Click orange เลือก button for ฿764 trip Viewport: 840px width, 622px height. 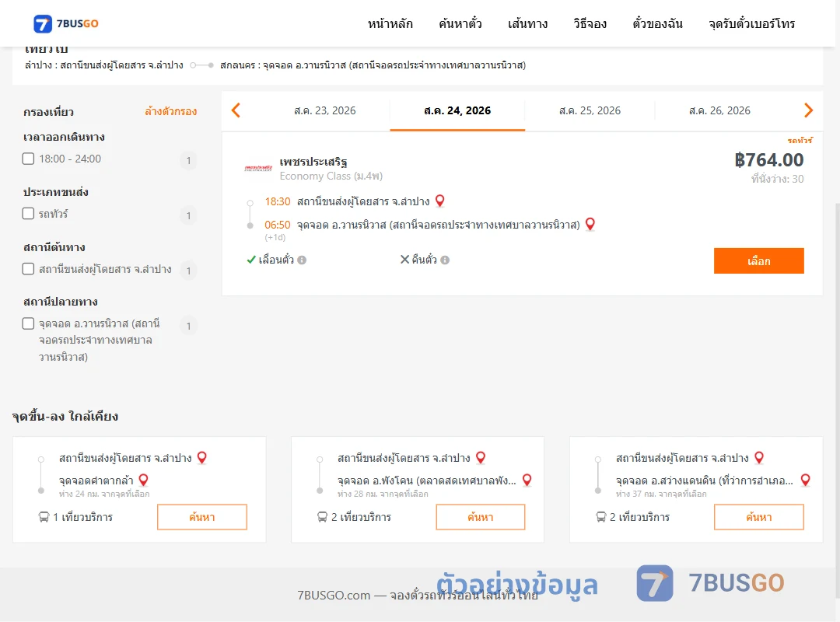758,261
